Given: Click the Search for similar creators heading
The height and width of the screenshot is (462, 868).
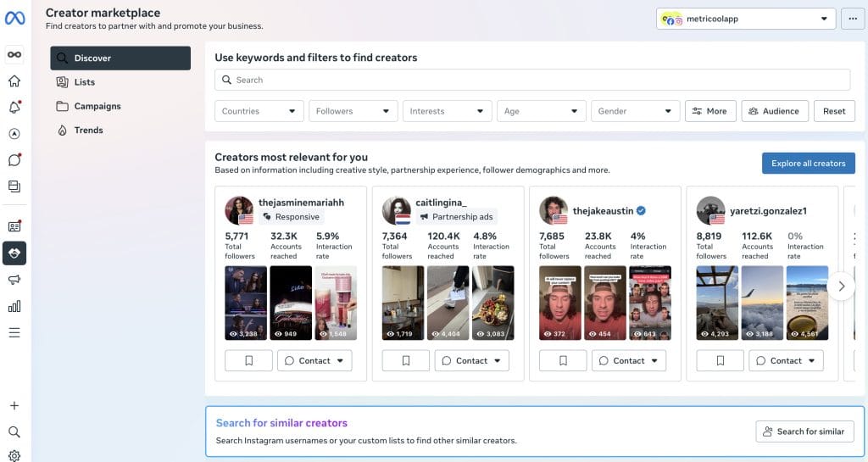Looking at the screenshot, I should pyautogui.click(x=281, y=423).
